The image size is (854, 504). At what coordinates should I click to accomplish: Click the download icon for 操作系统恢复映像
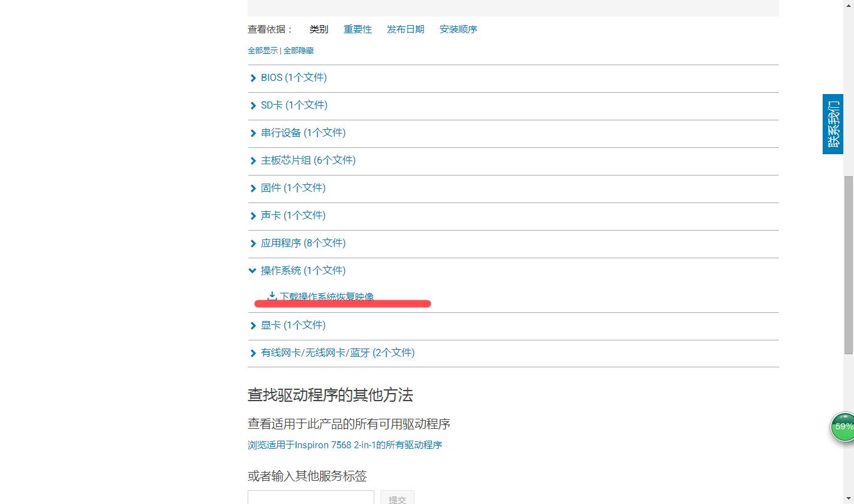[271, 296]
